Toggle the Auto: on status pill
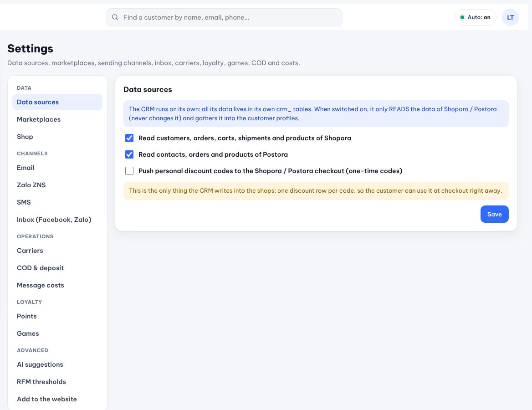This screenshot has width=532, height=410. pos(475,17)
